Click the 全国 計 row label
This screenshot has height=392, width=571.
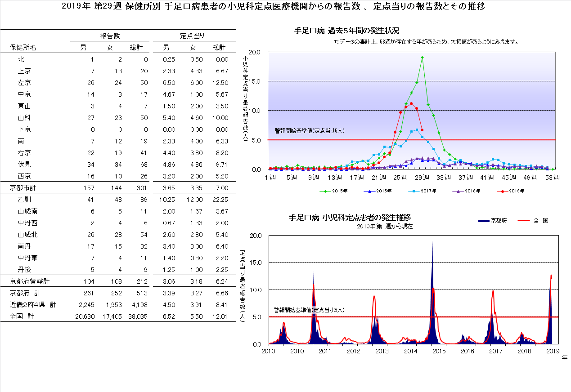click(x=22, y=316)
